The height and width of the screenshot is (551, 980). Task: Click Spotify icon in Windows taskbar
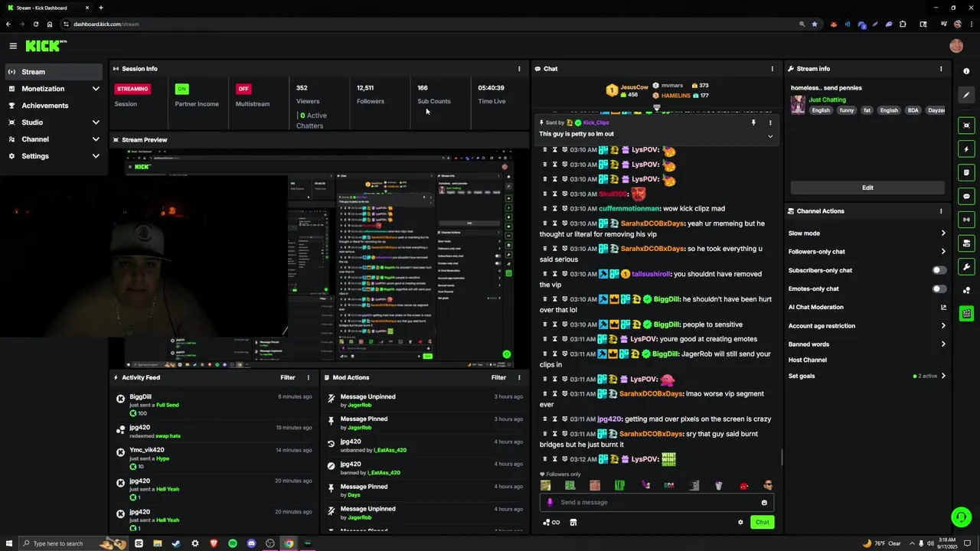tap(233, 543)
